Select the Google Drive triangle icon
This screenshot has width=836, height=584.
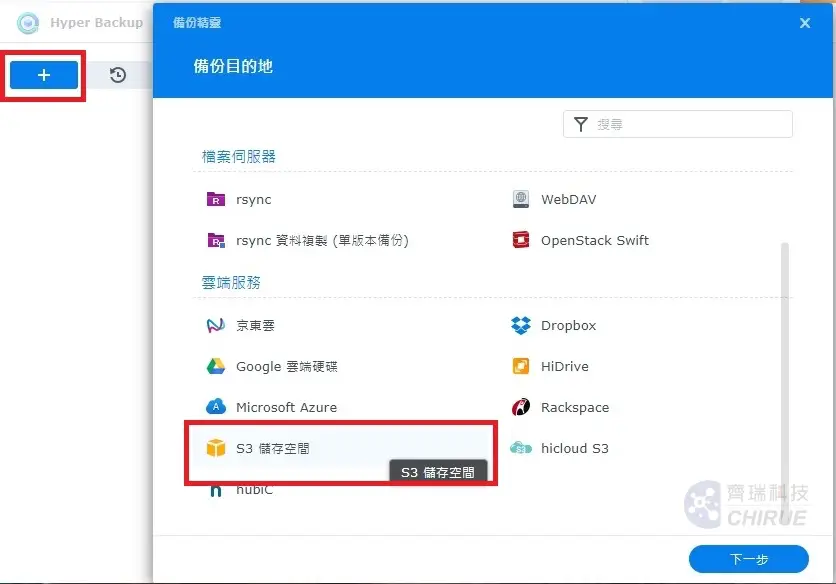(215, 366)
